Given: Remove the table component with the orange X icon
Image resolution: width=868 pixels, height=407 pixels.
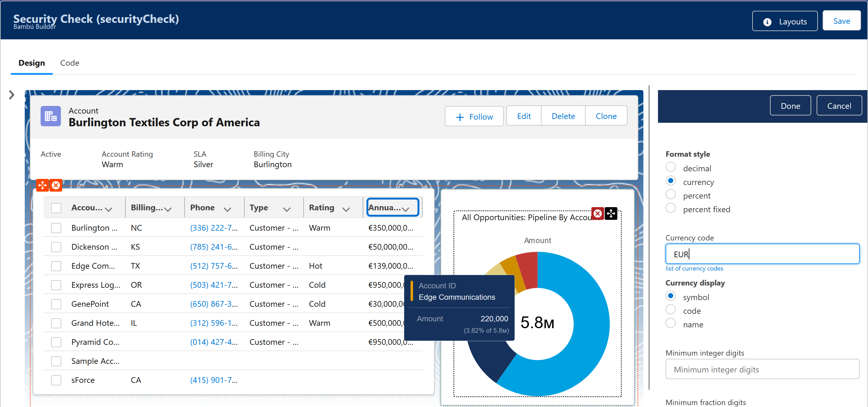Looking at the screenshot, I should (56, 185).
